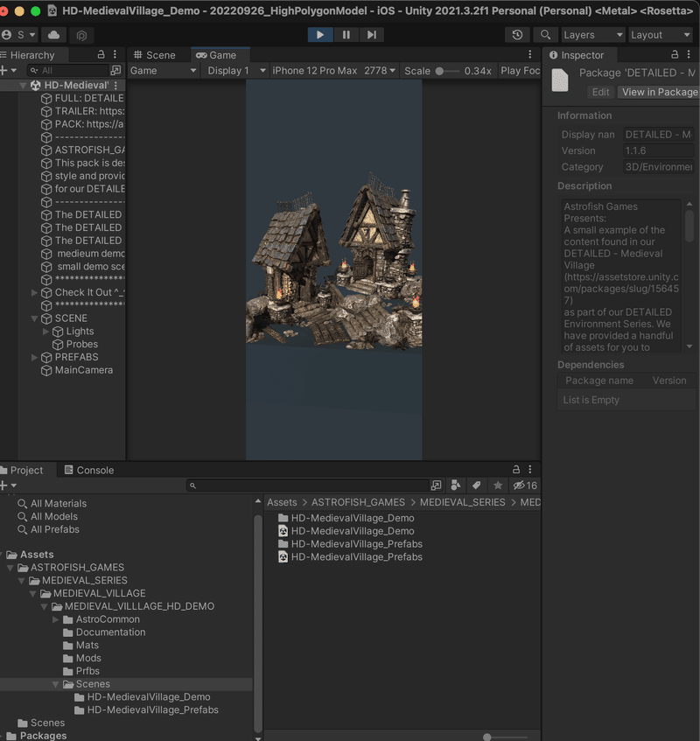700x741 pixels.
Task: Open the global search magnifier icon
Action: [545, 34]
